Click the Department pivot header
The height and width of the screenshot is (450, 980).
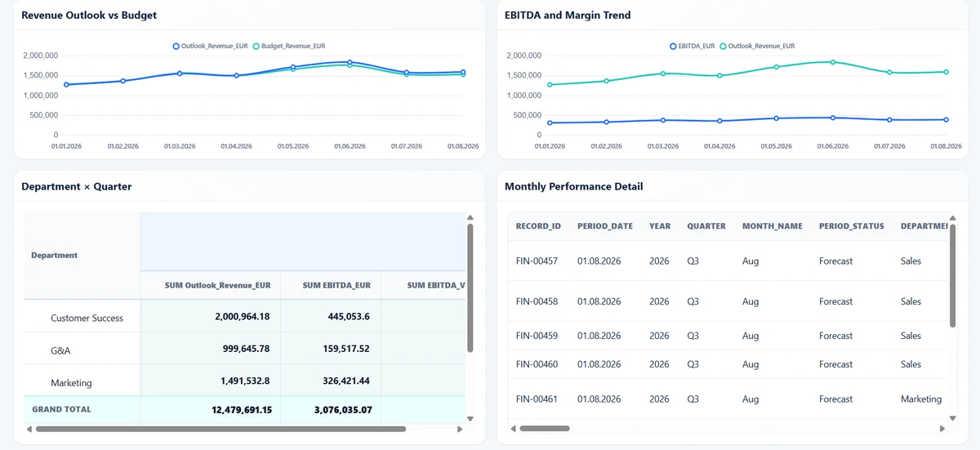[x=54, y=256]
